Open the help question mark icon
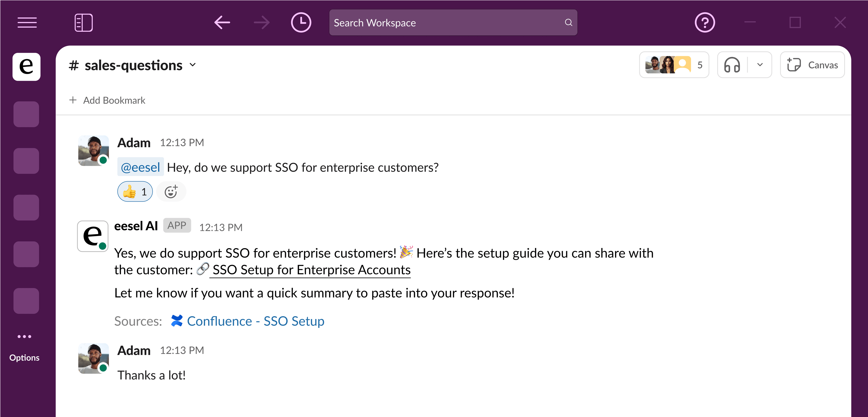Viewport: 868px width, 417px height. coord(705,23)
